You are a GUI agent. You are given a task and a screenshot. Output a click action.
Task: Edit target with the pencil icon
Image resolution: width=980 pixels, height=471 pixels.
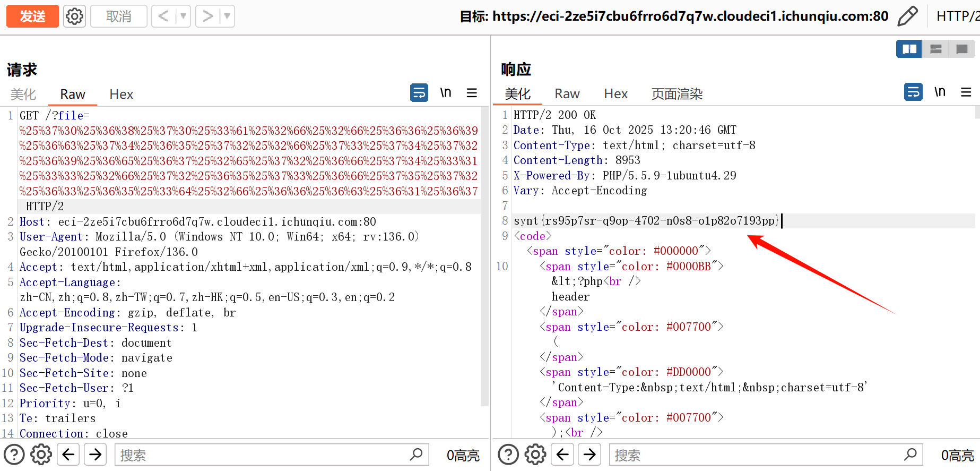[x=907, y=16]
